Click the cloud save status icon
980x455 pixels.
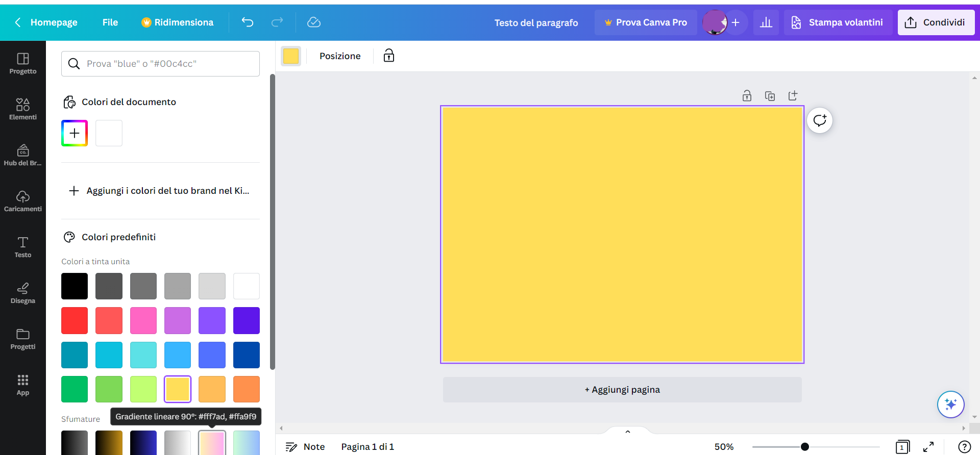pos(314,22)
